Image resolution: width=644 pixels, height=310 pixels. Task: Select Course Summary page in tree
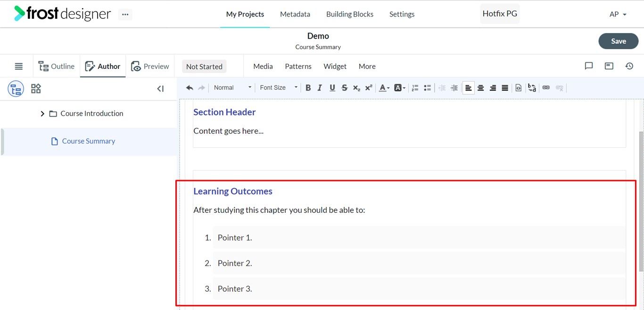[x=89, y=141]
